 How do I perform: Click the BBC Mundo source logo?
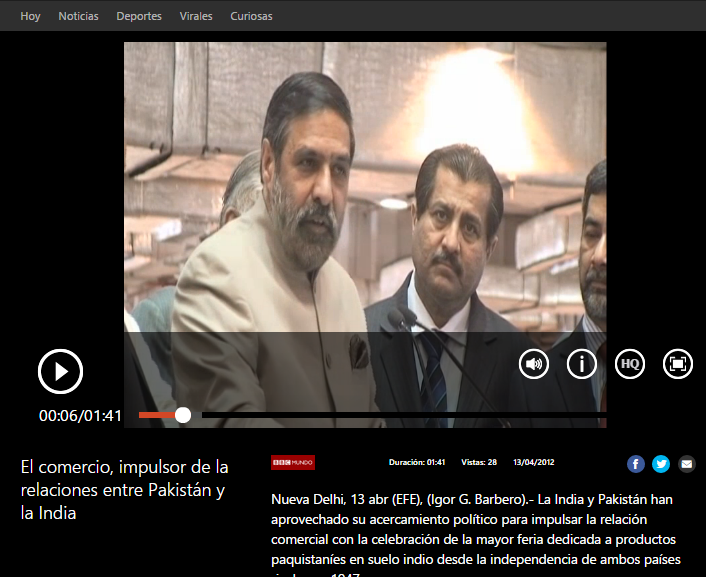(x=293, y=462)
